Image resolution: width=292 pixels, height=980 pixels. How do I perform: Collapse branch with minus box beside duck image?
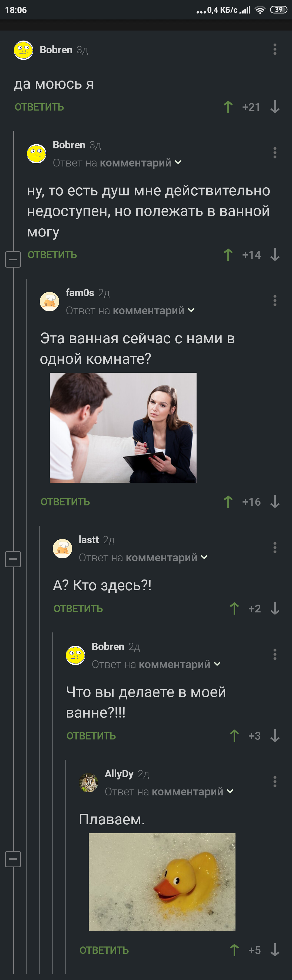[13, 859]
